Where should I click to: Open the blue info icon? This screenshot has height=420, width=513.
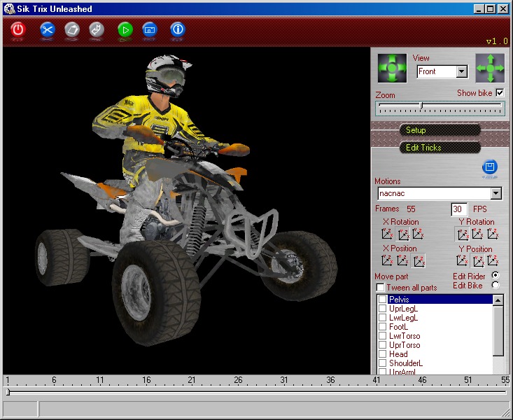point(178,30)
